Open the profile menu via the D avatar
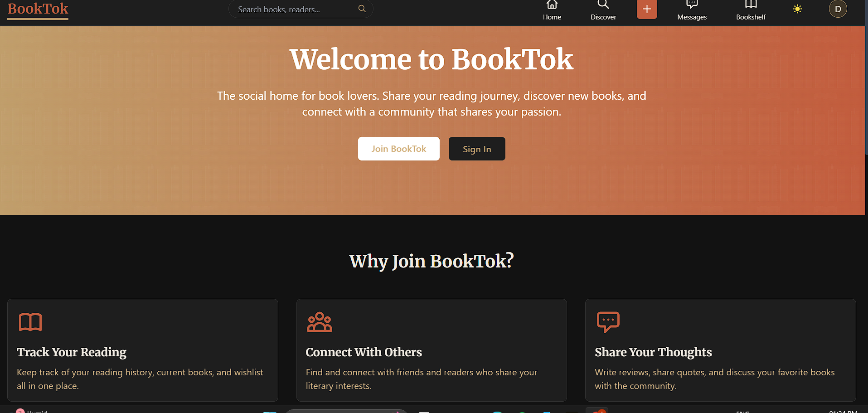Viewport: 868px width, 413px height. point(838,9)
